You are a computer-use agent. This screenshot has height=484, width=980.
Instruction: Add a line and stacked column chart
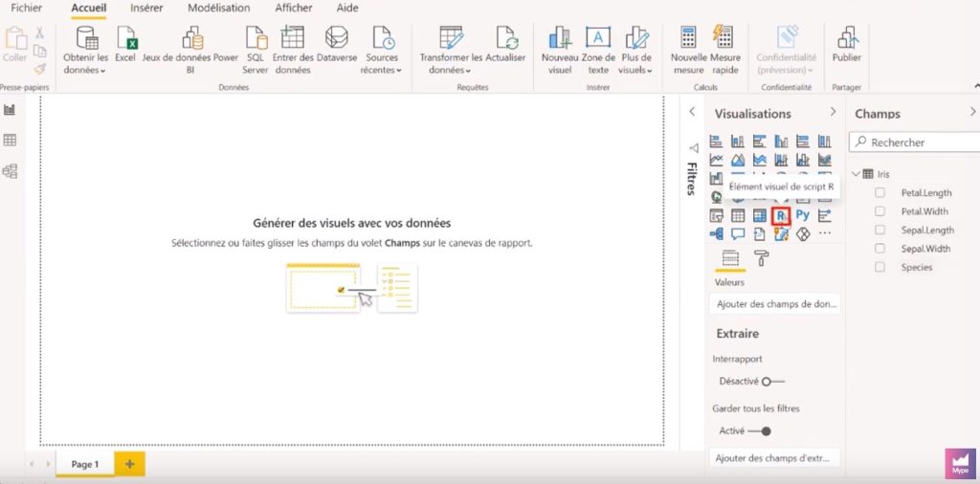(x=781, y=161)
